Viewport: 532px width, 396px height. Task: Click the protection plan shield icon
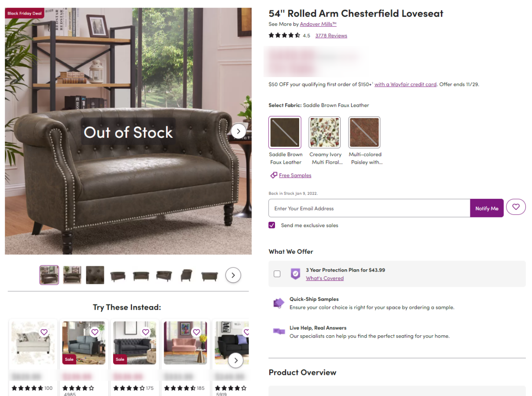tap(296, 274)
